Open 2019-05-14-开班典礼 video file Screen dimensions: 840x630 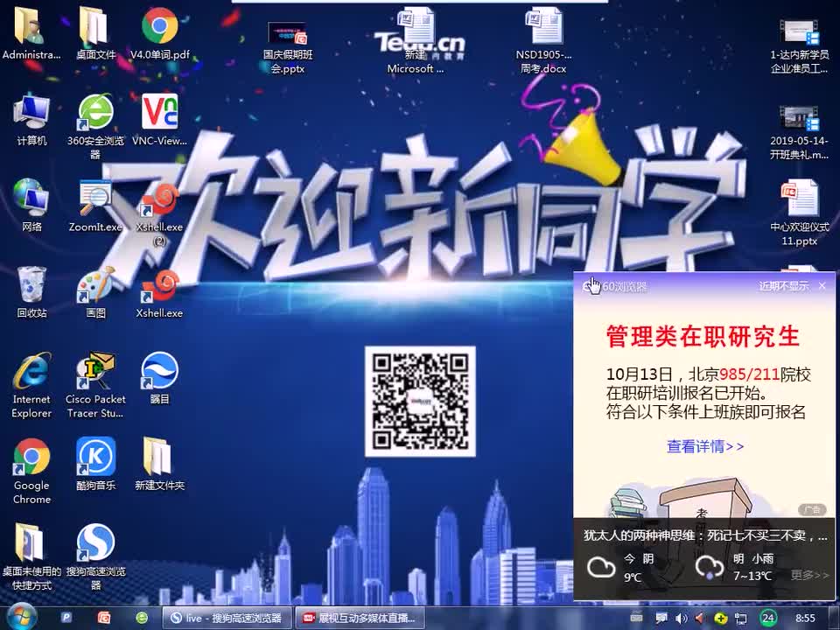[x=799, y=132]
